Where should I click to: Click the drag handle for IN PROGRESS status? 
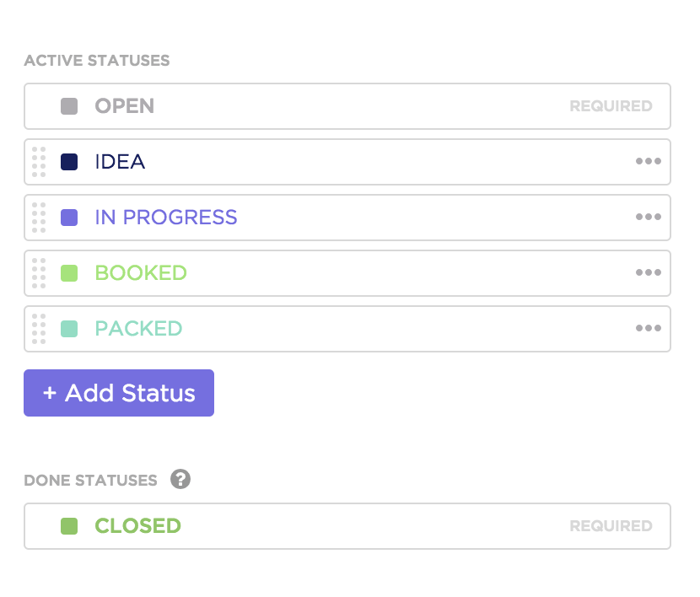pyautogui.click(x=39, y=218)
